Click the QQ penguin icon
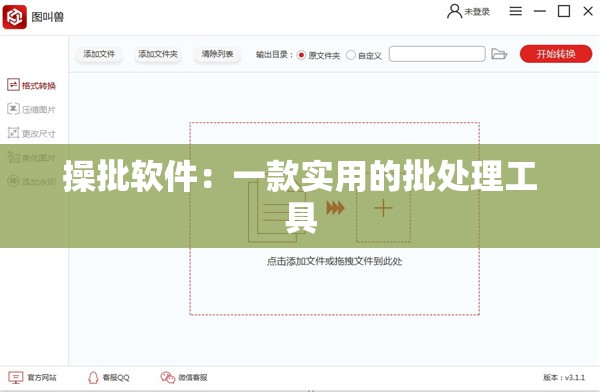This screenshot has height=392, width=600. 93,378
